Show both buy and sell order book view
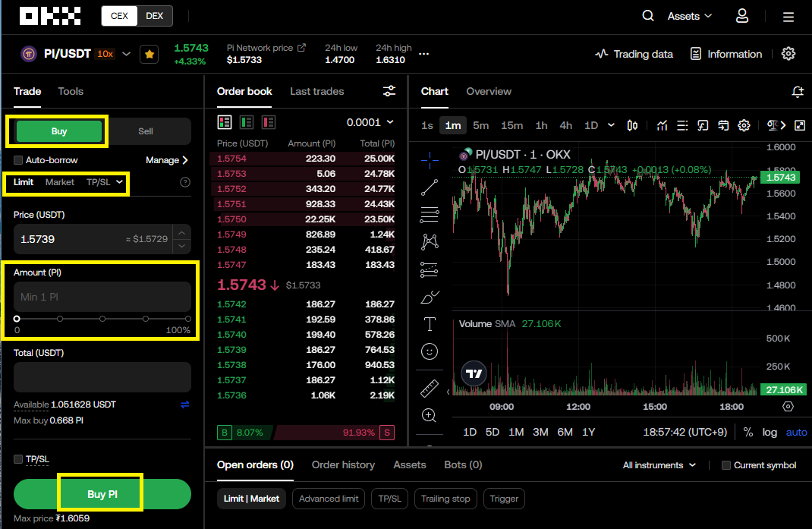This screenshot has width=812, height=529. [225, 122]
